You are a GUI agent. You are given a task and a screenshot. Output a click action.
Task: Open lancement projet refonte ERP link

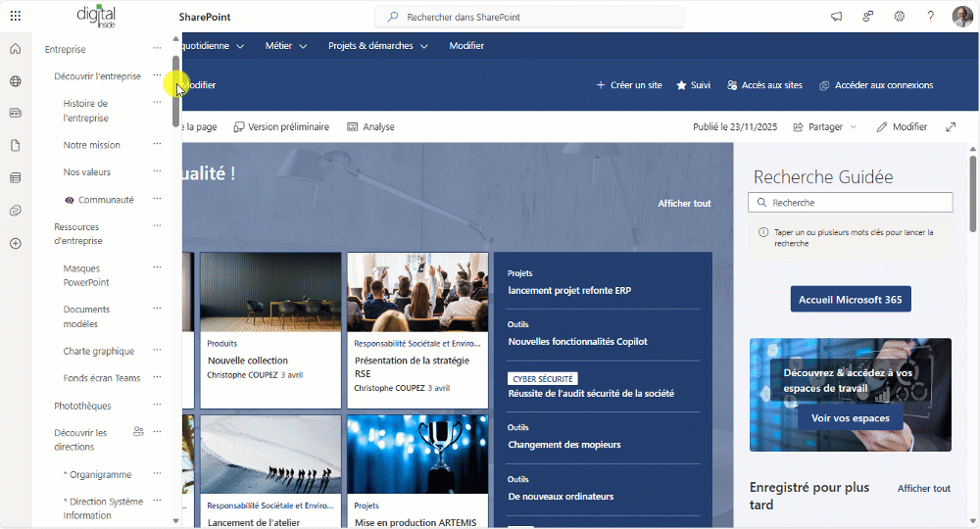(569, 290)
